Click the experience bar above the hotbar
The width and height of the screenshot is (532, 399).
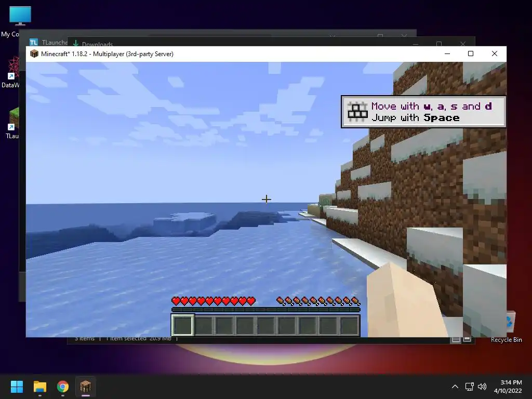pyautogui.click(x=265, y=310)
